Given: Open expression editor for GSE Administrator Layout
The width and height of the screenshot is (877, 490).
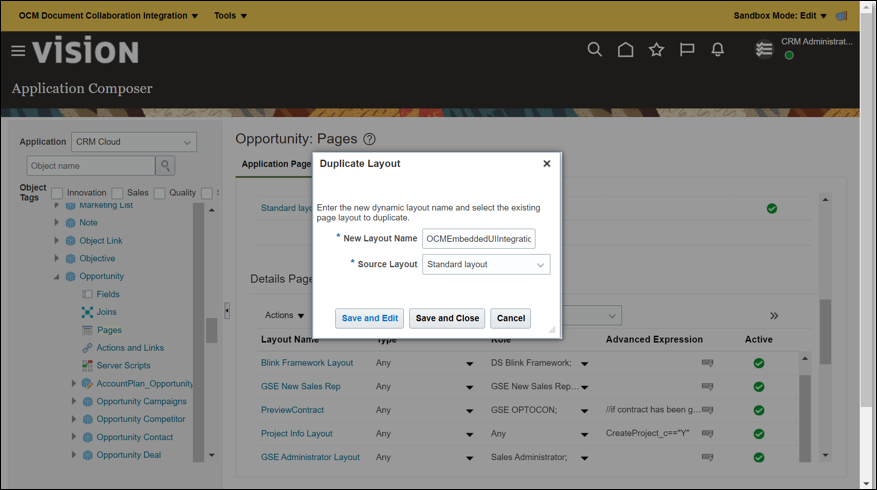Looking at the screenshot, I should (x=707, y=457).
